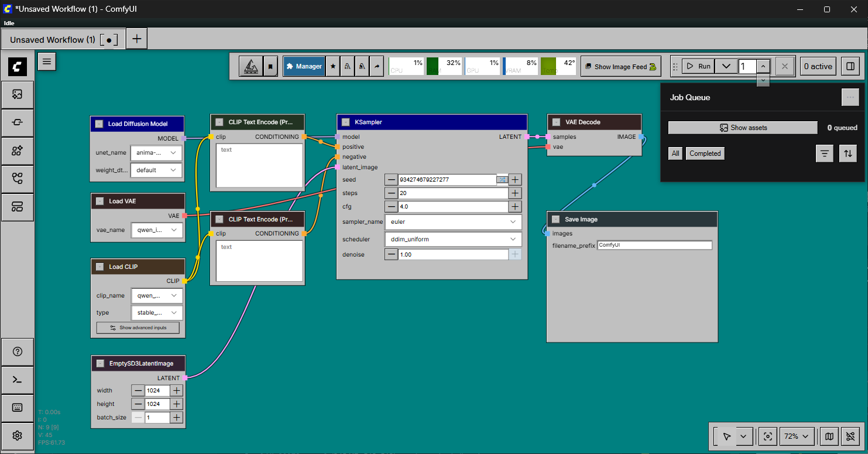This screenshot has width=868, height=454.
Task: Open the clip_name dropdown
Action: (156, 295)
